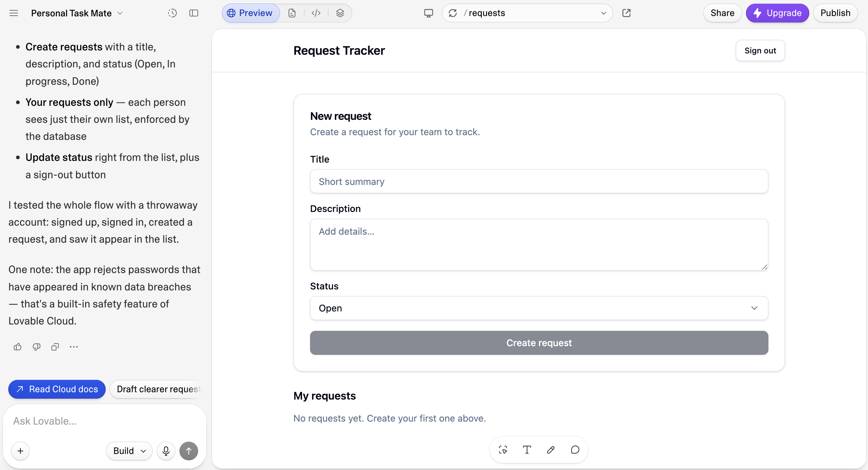This screenshot has width=868, height=470.
Task: Send the chat message arrow button
Action: (x=189, y=451)
